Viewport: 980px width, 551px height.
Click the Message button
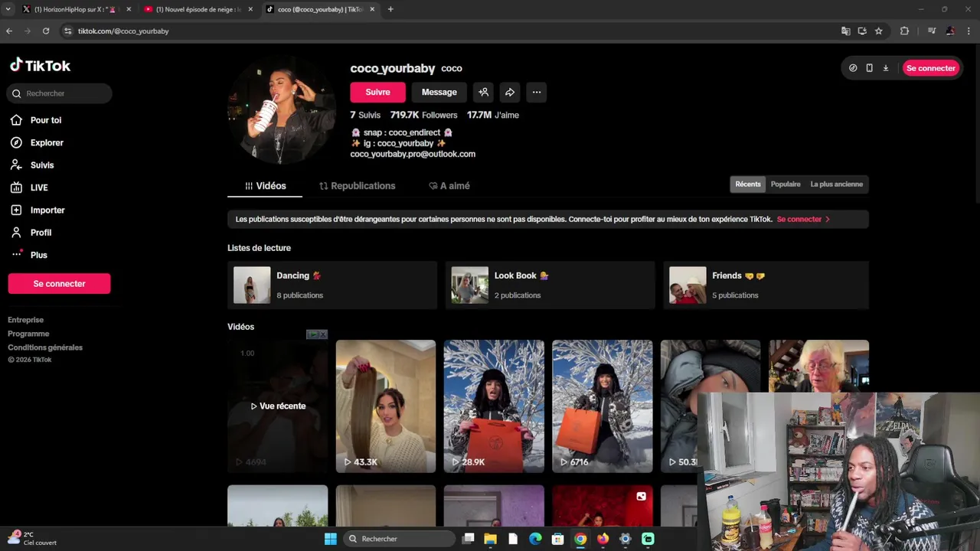439,92
